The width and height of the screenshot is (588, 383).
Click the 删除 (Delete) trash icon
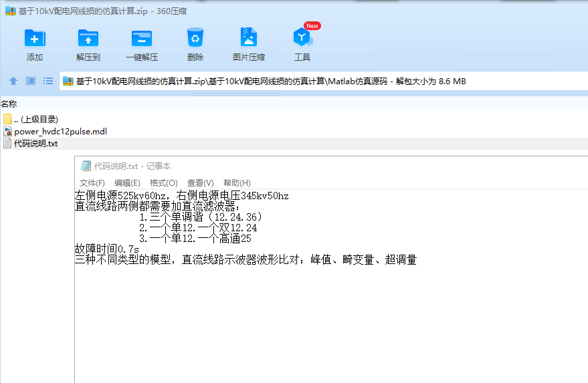[195, 37]
